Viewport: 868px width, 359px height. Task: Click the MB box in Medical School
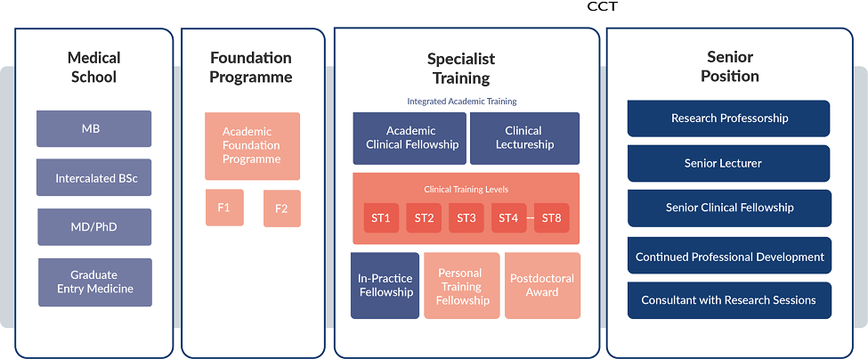93,128
